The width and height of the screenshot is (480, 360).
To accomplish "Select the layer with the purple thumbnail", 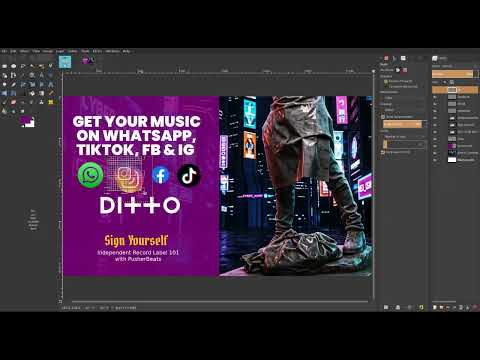I will [455, 146].
